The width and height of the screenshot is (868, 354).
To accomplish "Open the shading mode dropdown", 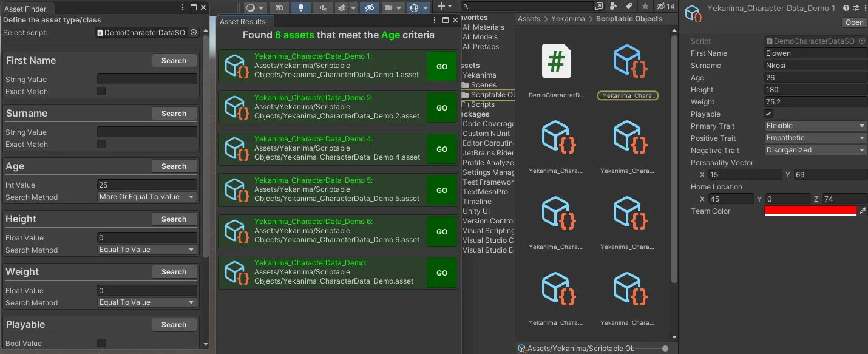I will (256, 8).
